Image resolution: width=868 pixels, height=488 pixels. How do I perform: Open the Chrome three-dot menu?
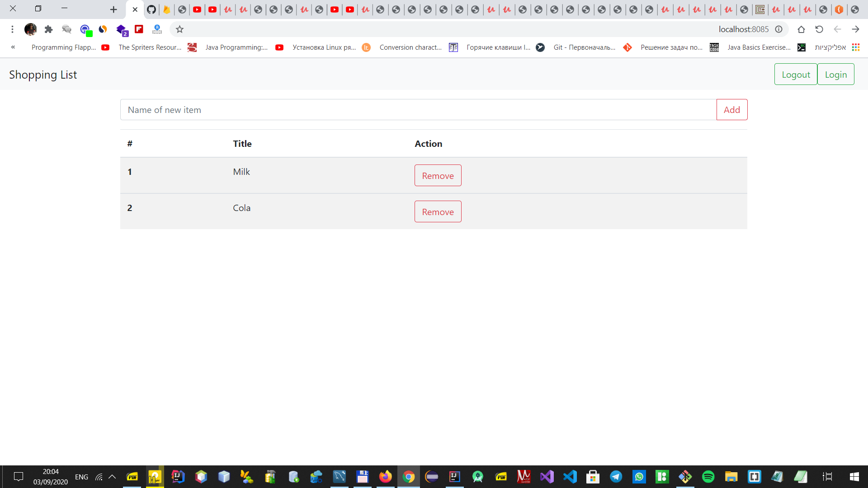12,29
